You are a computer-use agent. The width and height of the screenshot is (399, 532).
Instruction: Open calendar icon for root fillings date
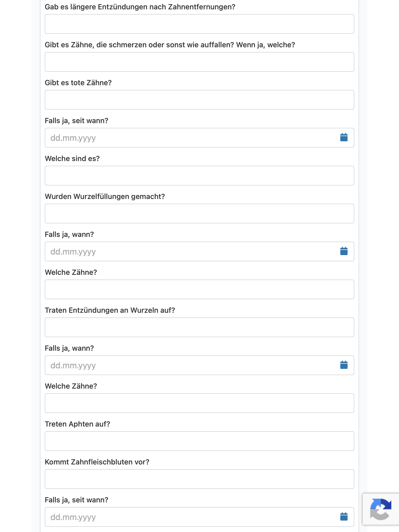[x=344, y=251]
